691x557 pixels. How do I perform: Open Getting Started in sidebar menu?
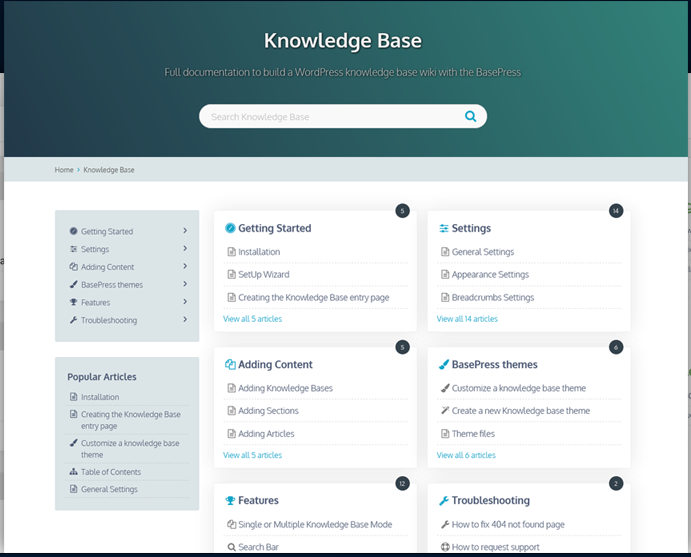click(x=107, y=231)
